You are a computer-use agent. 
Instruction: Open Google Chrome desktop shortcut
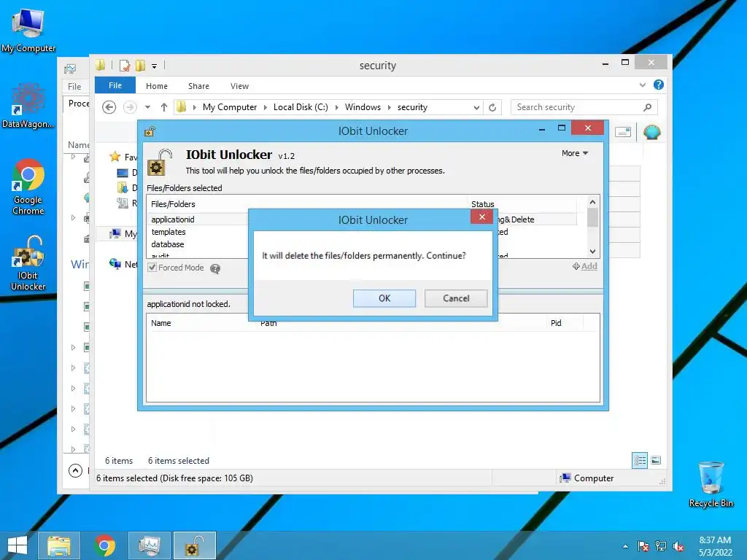[28, 186]
